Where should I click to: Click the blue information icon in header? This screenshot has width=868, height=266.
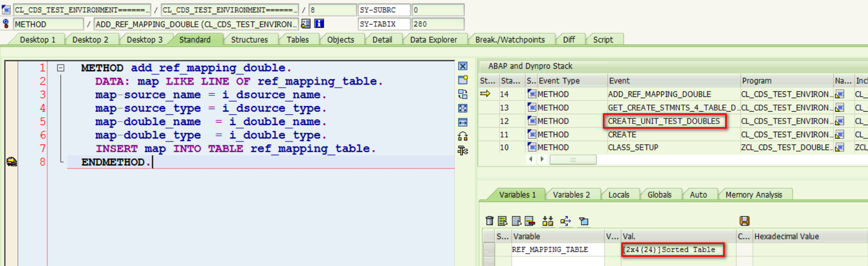tap(319, 24)
